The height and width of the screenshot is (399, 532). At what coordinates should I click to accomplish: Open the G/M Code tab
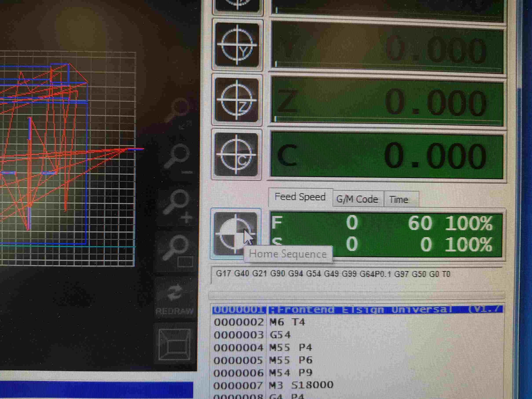coord(357,199)
